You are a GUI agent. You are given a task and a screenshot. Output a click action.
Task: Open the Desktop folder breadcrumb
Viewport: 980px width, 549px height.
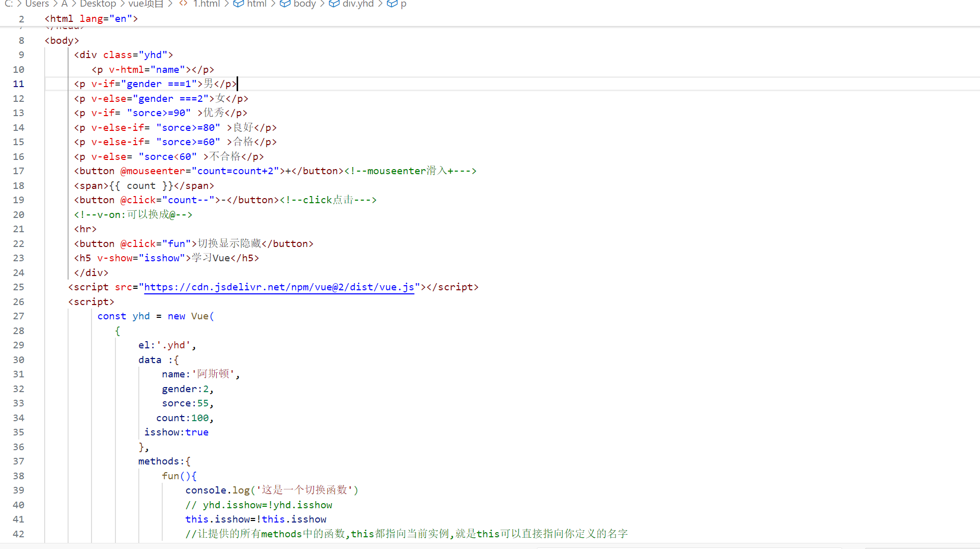click(x=98, y=4)
